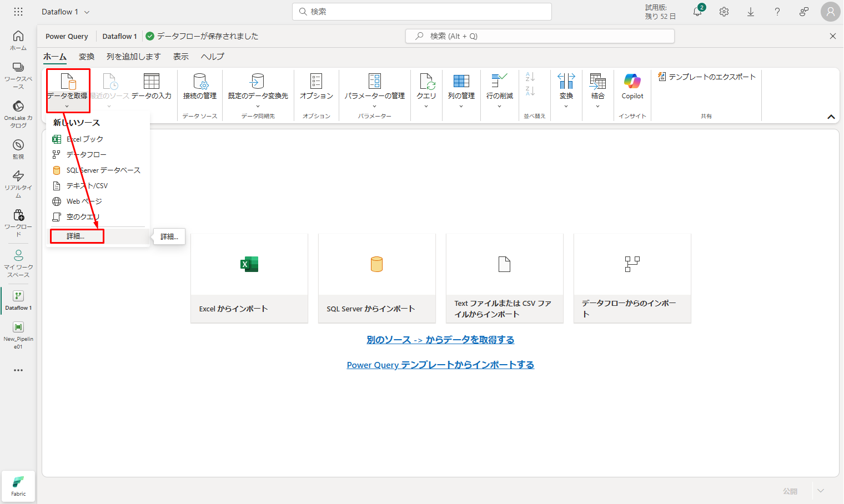Expand the 行の削減 dropdown
Image resolution: width=844 pixels, height=504 pixels.
(499, 106)
